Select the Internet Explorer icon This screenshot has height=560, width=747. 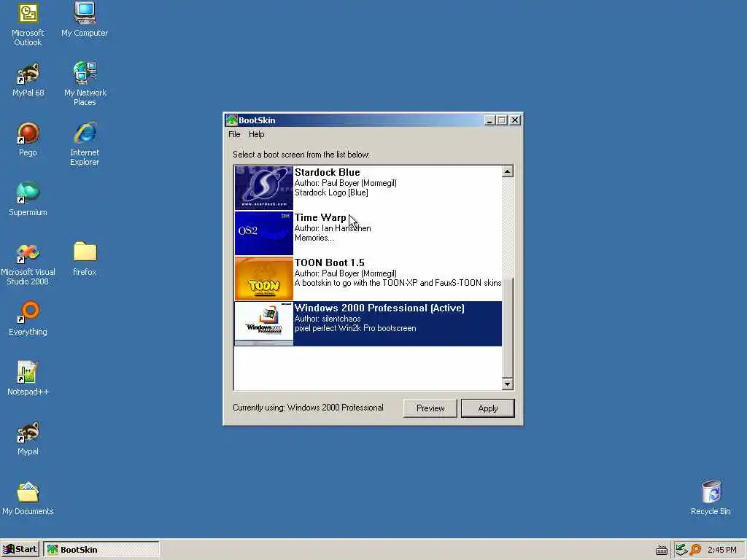(x=85, y=144)
